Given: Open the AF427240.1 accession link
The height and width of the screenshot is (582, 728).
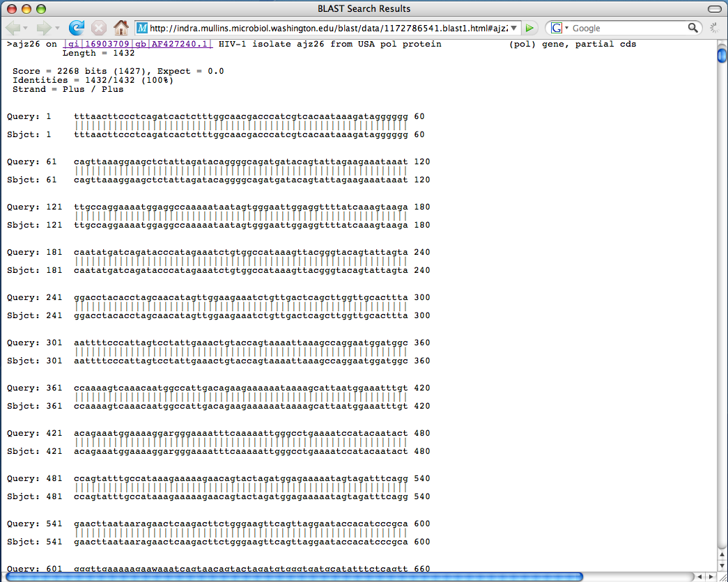Looking at the screenshot, I should [182, 44].
